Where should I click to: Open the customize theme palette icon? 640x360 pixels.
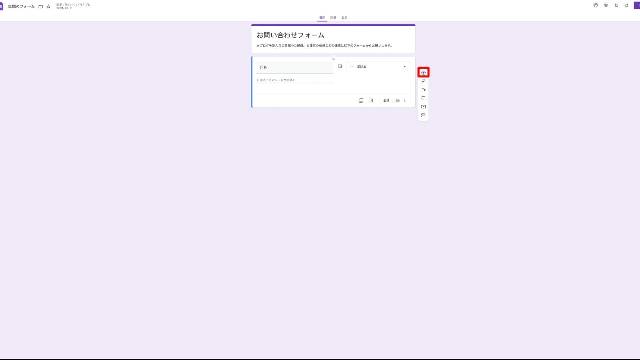coord(596,5)
